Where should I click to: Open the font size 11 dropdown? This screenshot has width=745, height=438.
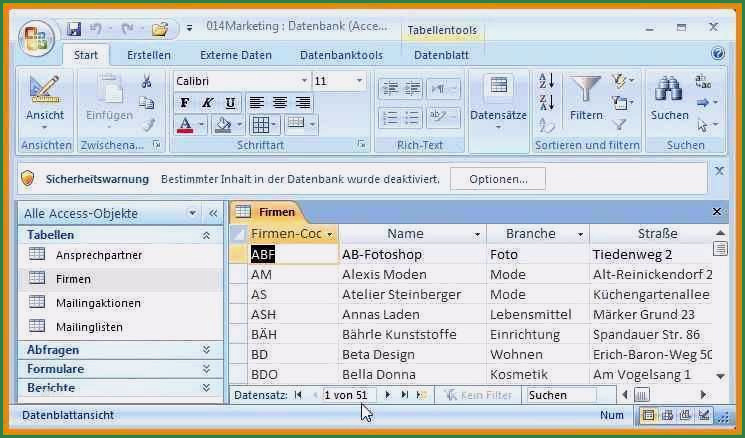[x=360, y=81]
